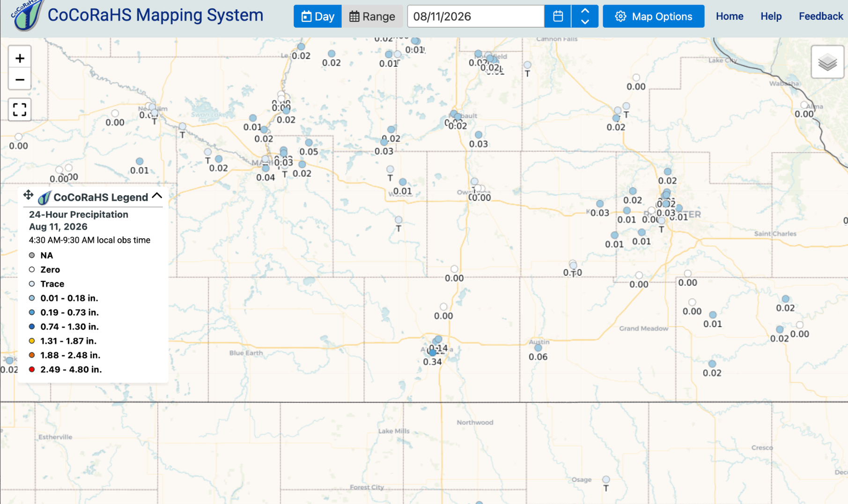The image size is (848, 504).
Task: Click the 0.19 - 0.73 in. legend swatch
Action: 32,312
